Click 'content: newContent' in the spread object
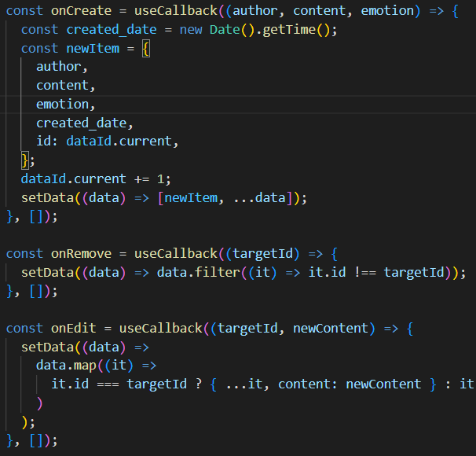 (x=350, y=384)
